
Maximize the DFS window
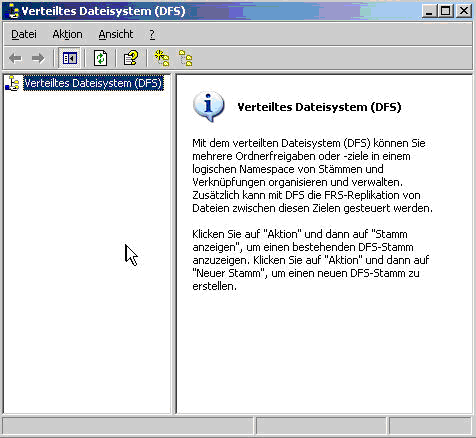[x=446, y=11]
